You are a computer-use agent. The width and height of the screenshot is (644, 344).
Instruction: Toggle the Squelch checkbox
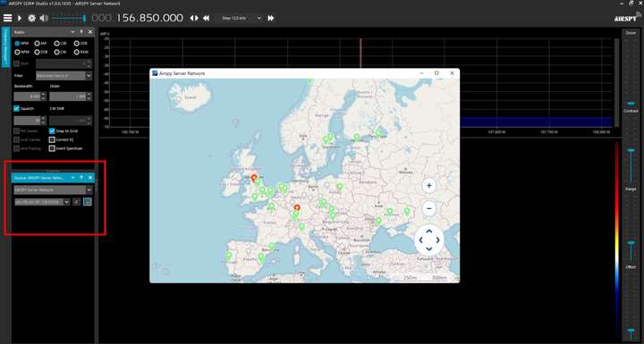tap(16, 108)
